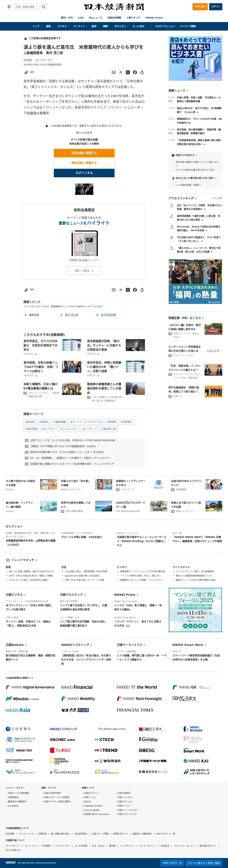Open Myニュース in the header menu
Viewport: 228px width, 868px height.
pos(95,18)
